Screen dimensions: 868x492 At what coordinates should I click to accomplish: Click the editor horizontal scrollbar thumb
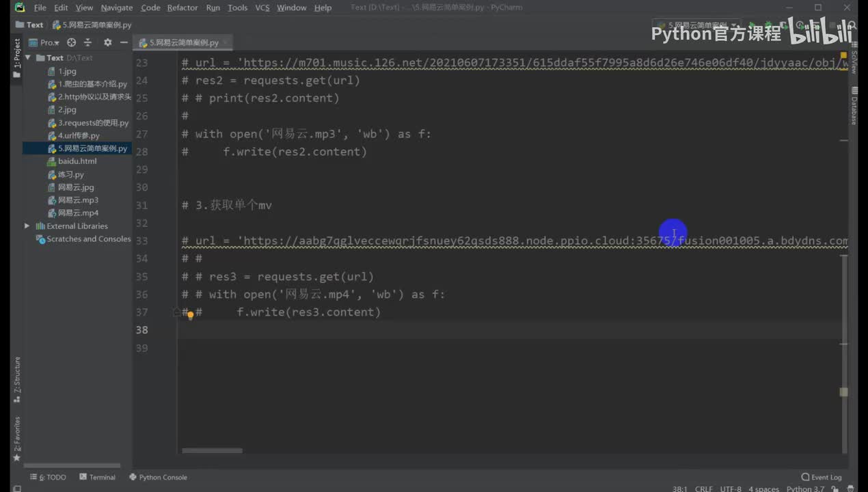pyautogui.click(x=212, y=450)
